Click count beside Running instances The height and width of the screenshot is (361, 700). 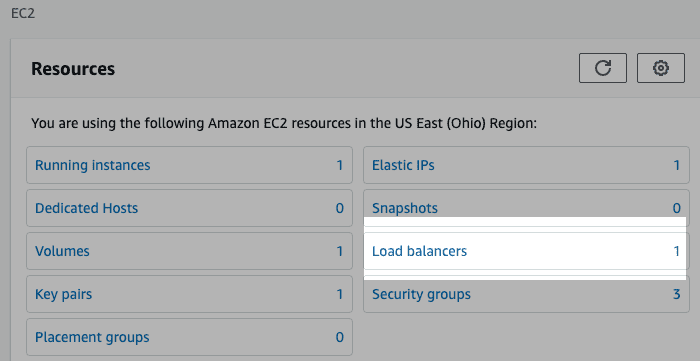[x=340, y=165]
